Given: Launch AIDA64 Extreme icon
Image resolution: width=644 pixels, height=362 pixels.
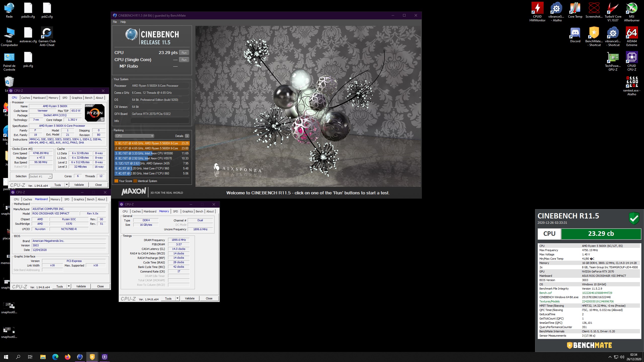Looking at the screenshot, I should pos(632,36).
